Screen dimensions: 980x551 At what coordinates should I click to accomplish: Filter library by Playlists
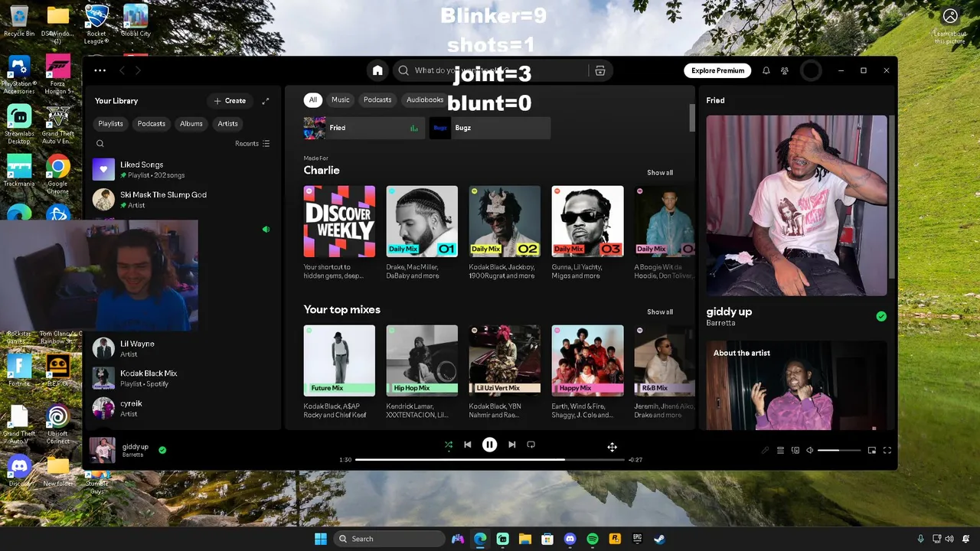coord(110,123)
